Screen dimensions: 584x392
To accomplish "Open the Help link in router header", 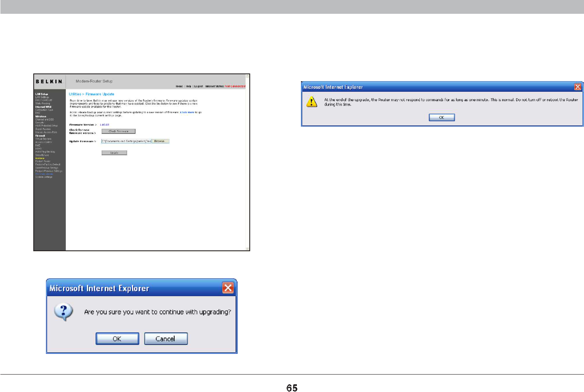I will pos(188,86).
